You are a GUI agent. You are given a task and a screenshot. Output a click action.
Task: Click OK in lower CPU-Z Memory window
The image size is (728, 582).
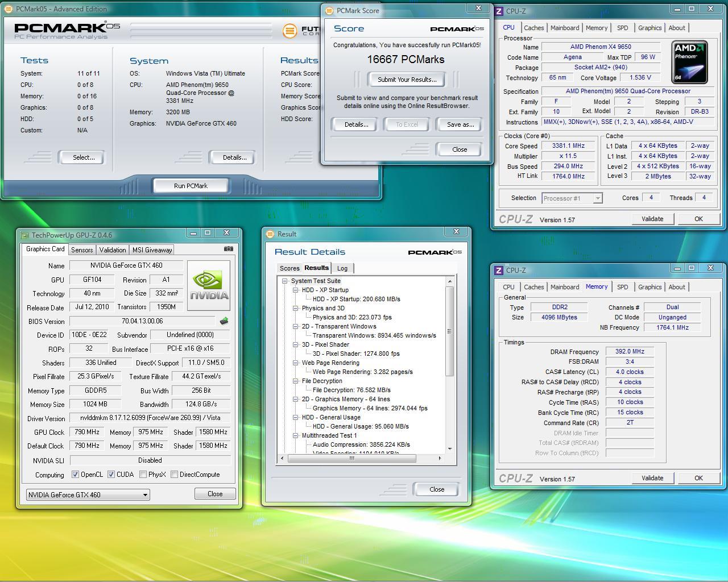point(698,478)
